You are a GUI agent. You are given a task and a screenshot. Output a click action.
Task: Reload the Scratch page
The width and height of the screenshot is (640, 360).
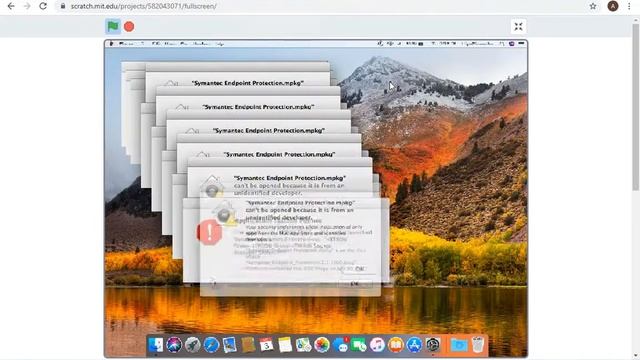tap(43, 6)
